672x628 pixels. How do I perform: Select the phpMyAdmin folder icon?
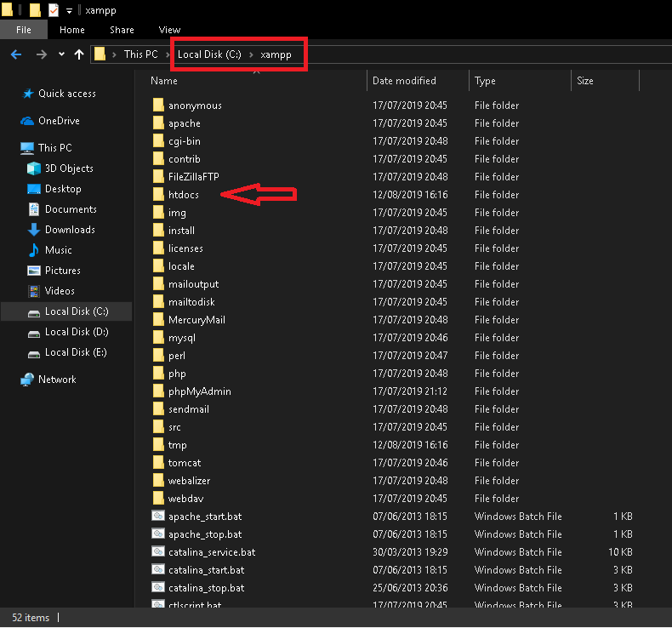[x=158, y=391]
